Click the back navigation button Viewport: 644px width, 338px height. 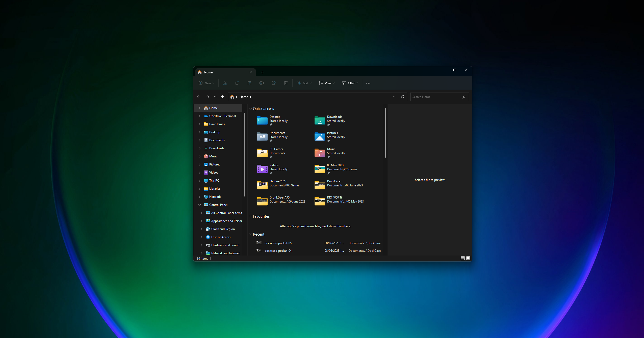[x=199, y=97]
